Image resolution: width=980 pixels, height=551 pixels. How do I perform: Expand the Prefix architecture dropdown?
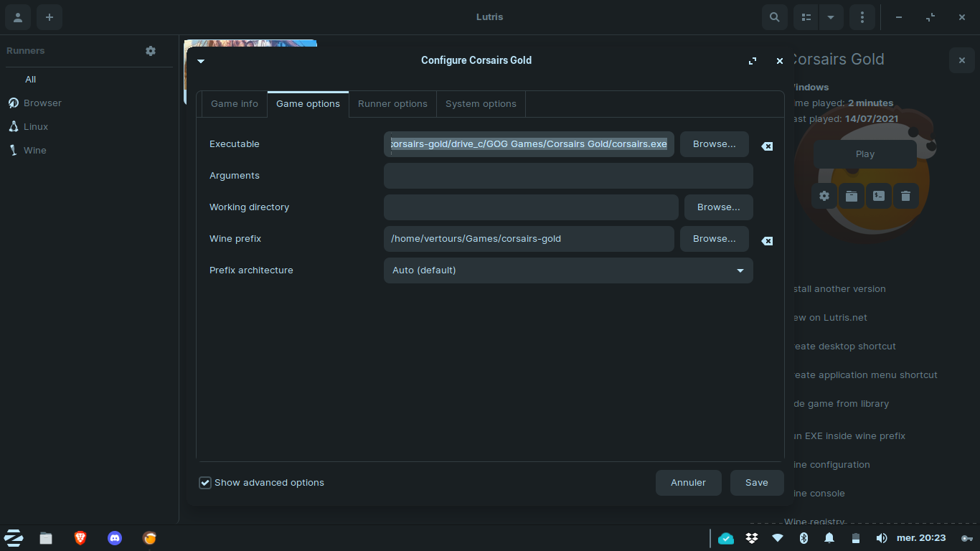click(568, 270)
